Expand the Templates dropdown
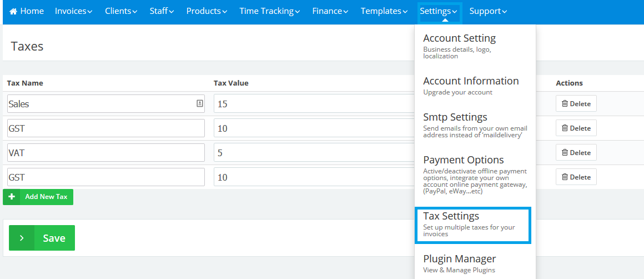This screenshot has width=644, height=279. 384,11
